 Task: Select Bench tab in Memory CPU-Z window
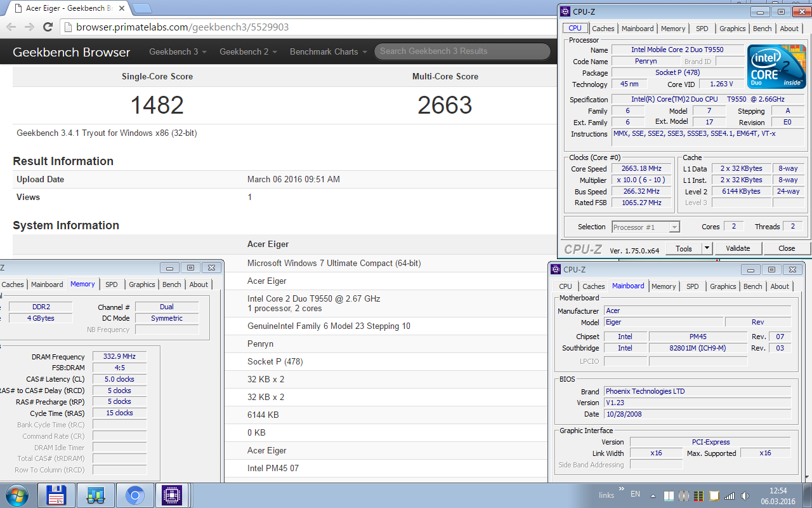tap(172, 284)
